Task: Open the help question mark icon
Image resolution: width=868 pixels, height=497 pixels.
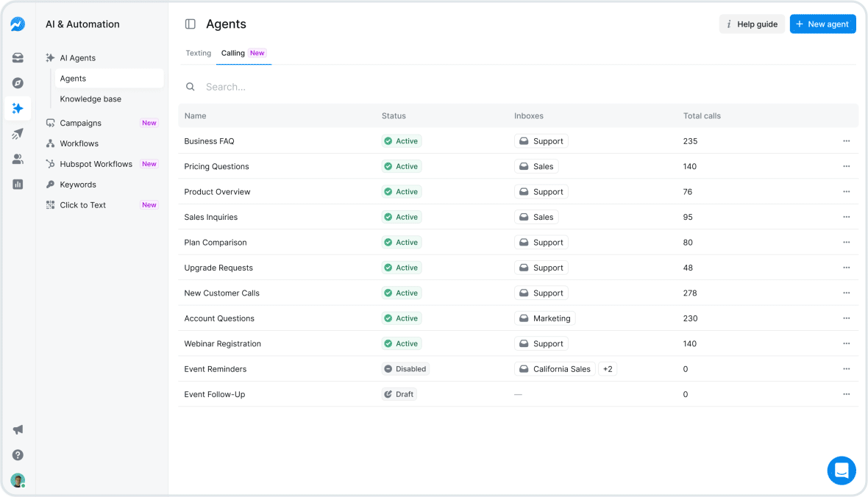Action: (18, 454)
